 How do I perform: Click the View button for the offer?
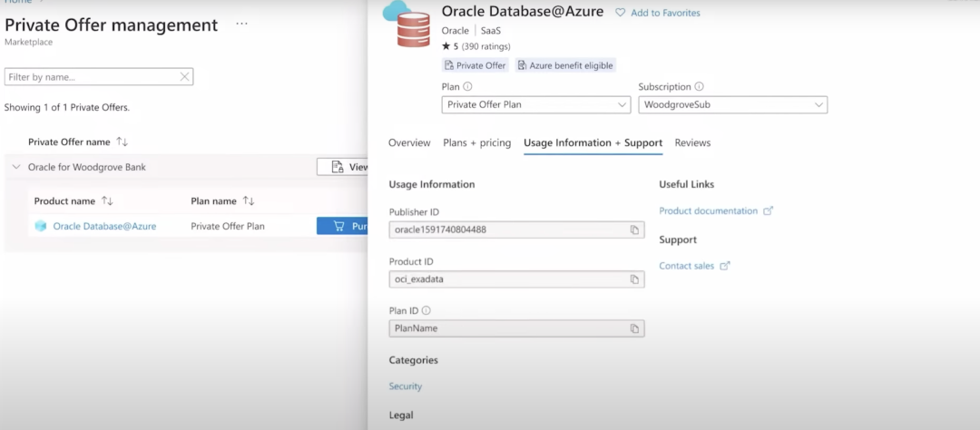click(x=342, y=167)
